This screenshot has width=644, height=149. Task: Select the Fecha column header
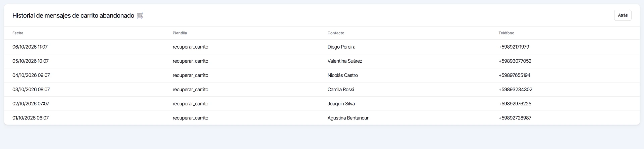pos(18,33)
